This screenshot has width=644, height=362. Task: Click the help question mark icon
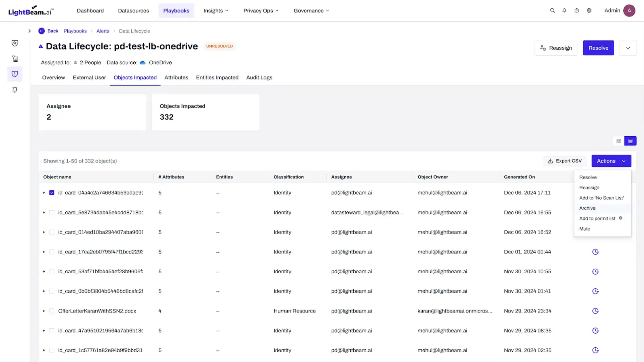pyautogui.click(x=577, y=11)
